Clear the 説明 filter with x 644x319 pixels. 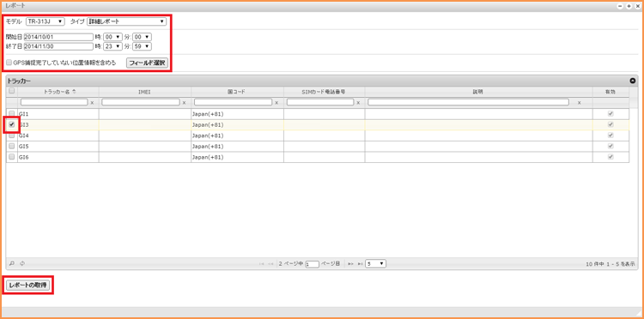579,103
